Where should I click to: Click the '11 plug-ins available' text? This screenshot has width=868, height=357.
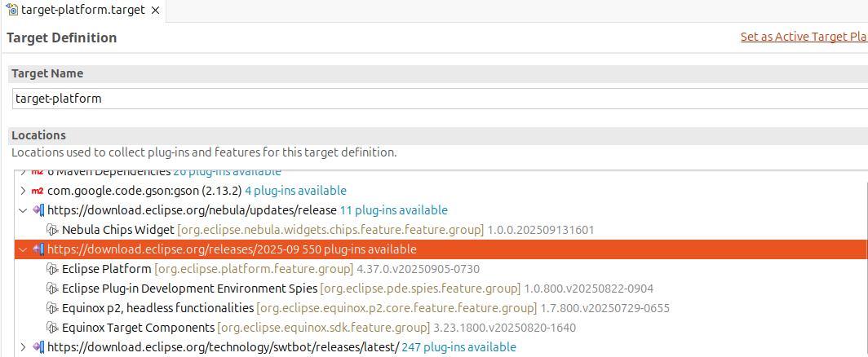click(x=393, y=210)
